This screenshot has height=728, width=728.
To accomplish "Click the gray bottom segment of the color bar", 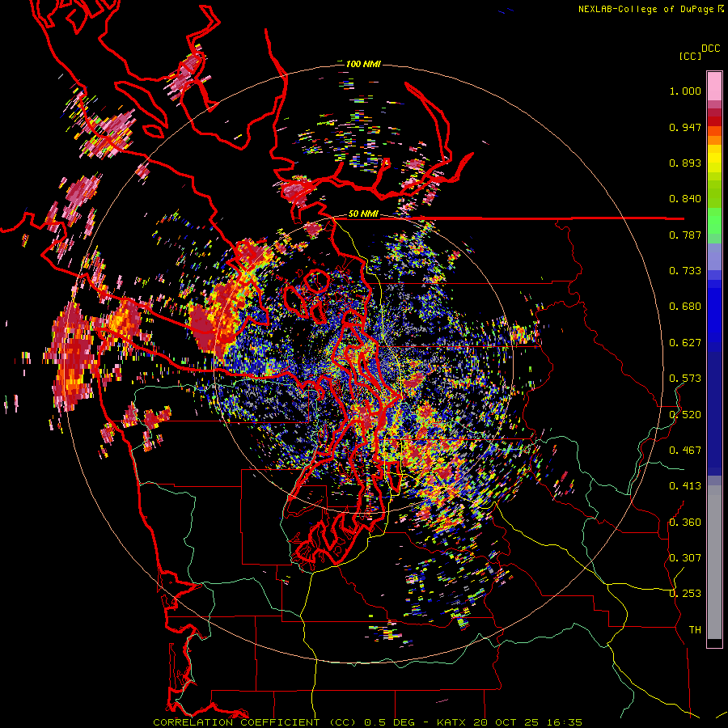I will [714, 562].
